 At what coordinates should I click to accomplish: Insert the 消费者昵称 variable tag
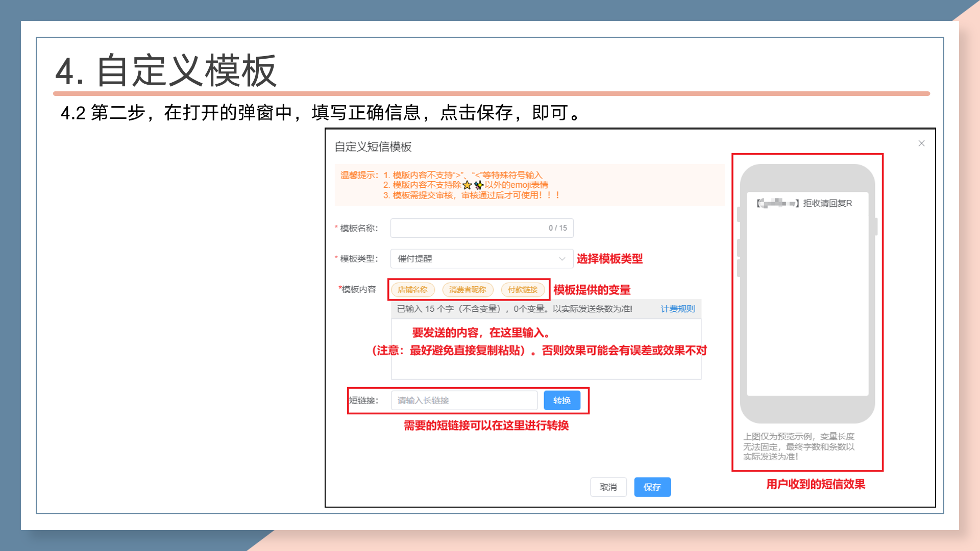pos(468,290)
